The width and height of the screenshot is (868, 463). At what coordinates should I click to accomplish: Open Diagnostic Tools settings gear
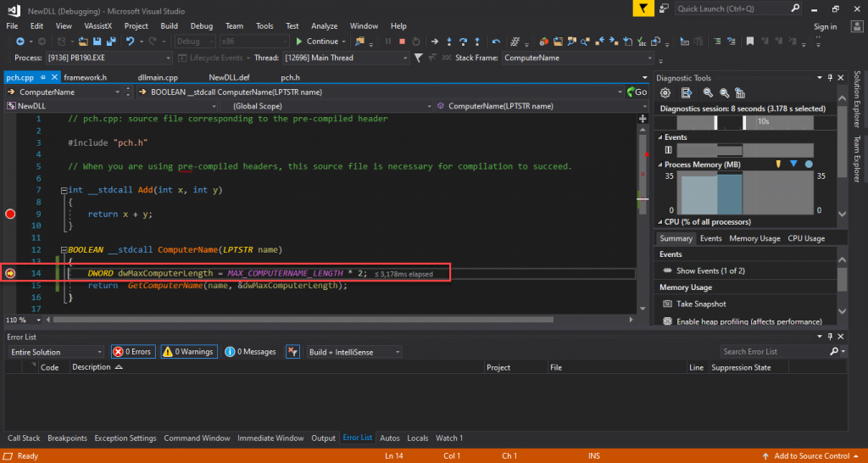coord(665,92)
